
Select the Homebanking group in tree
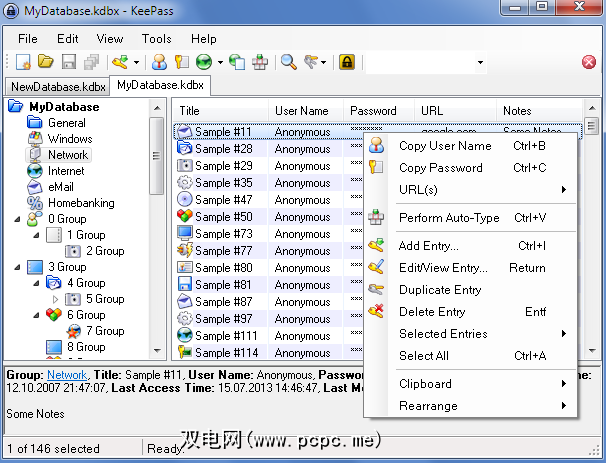coord(81,203)
